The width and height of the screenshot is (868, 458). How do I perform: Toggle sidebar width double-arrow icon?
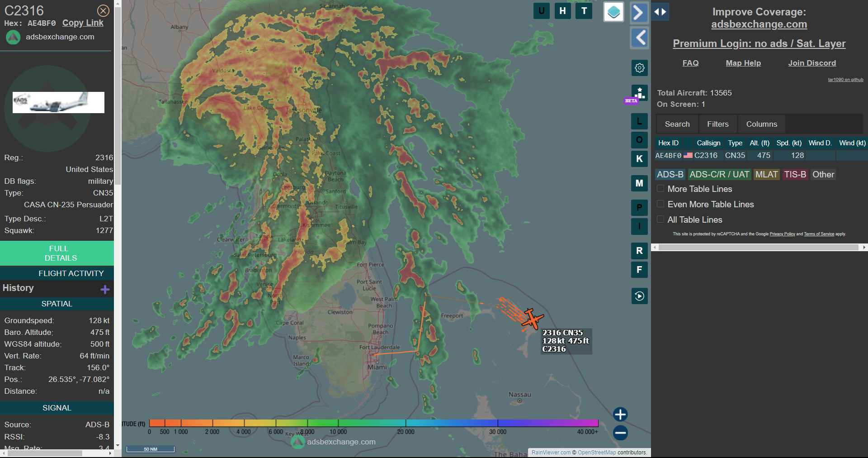click(660, 12)
